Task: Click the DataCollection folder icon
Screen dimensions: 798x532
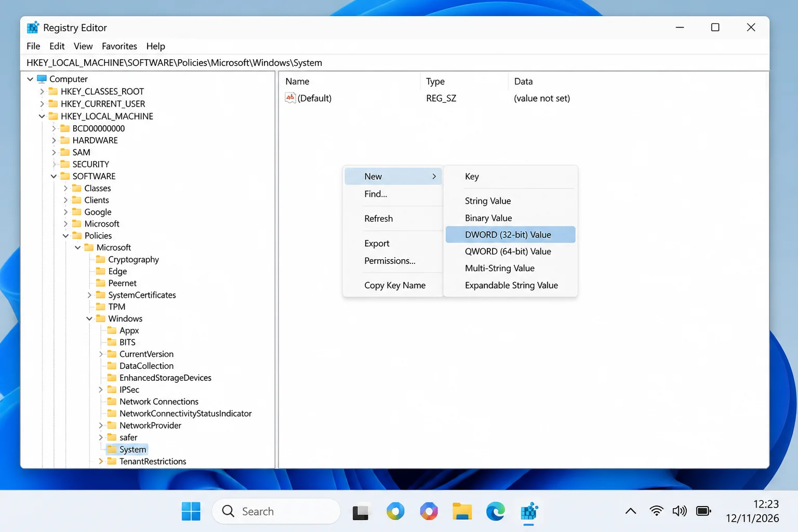Action: point(112,366)
